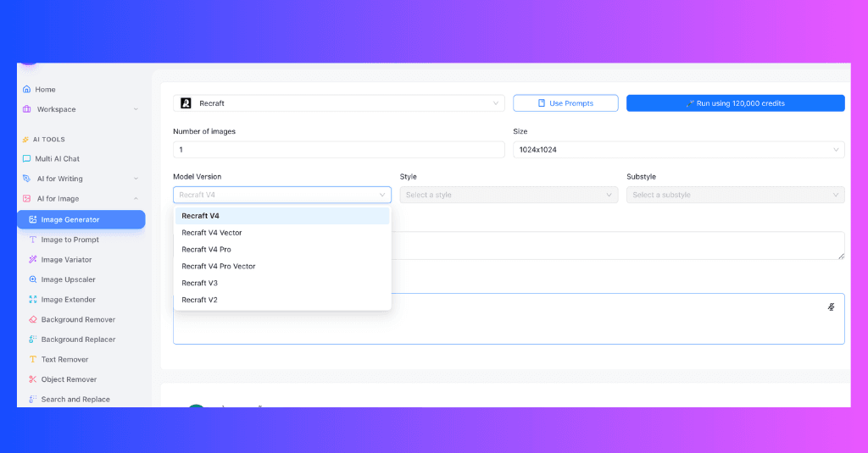Open the Object Remover scissors icon
Image resolution: width=868 pixels, height=453 pixels.
point(33,378)
